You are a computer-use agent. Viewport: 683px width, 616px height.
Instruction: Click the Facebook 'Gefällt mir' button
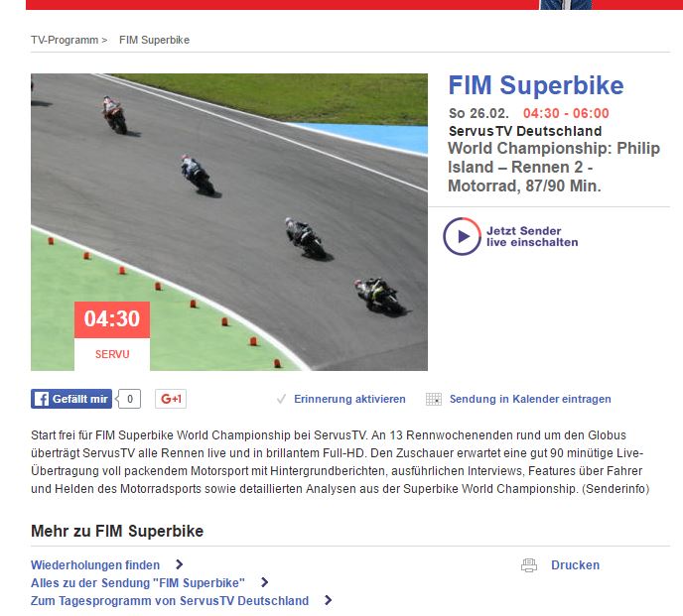pos(71,399)
